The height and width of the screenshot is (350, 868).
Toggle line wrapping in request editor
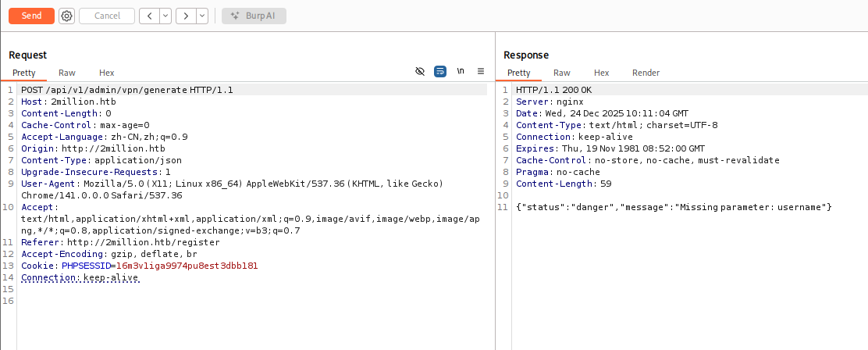(440, 71)
